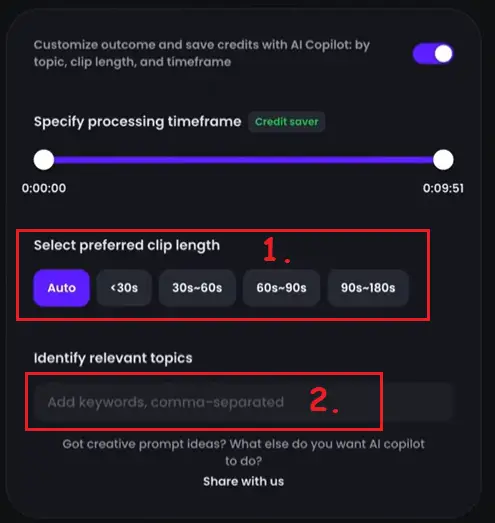Screen dimensions: 495x523
Task: Click the Specify processing timeframe heading
Action: pyautogui.click(x=137, y=122)
